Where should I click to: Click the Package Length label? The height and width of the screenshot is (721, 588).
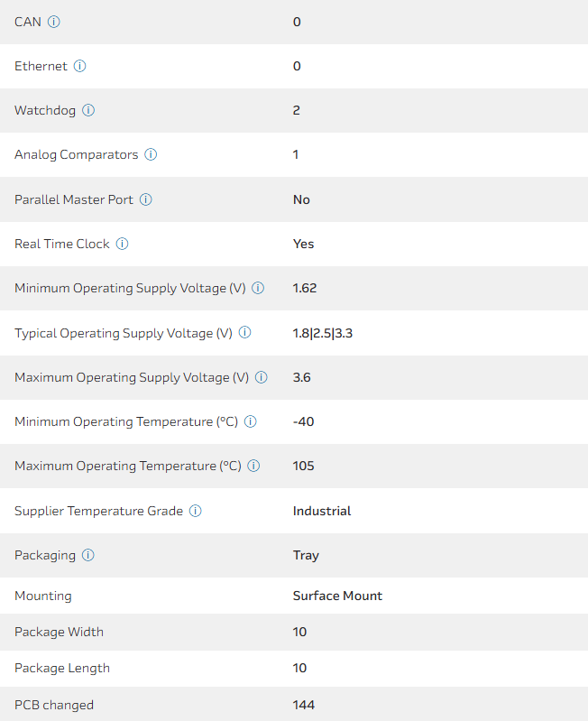61,668
